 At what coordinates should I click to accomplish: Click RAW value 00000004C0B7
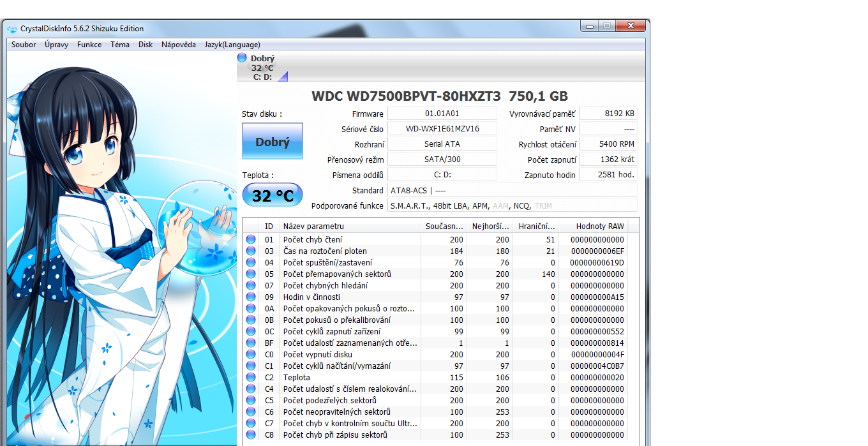pyautogui.click(x=597, y=366)
